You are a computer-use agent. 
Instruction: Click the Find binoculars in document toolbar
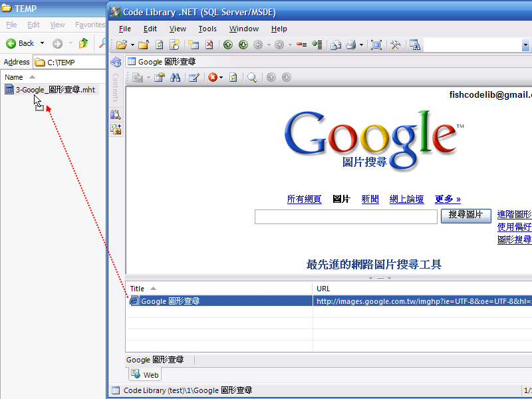[175, 77]
